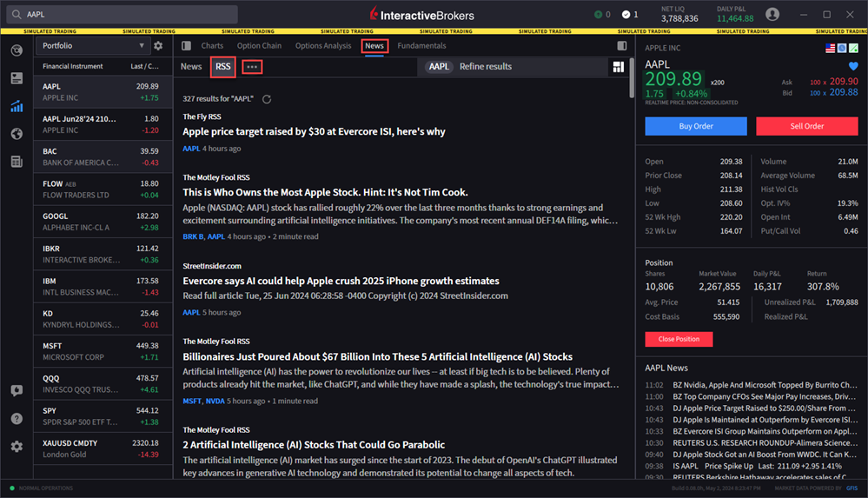Expand the Portfolio dropdown
Image resolution: width=868 pixels, height=498 pixels.
tap(92, 45)
